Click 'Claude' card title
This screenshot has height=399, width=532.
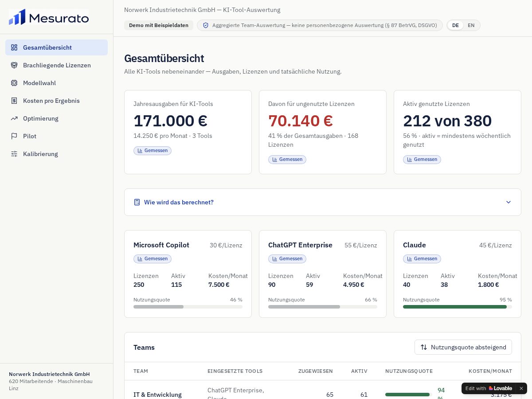[415, 245]
